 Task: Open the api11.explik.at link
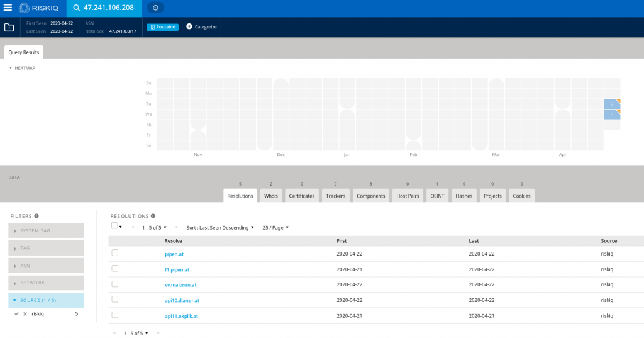pyautogui.click(x=182, y=316)
